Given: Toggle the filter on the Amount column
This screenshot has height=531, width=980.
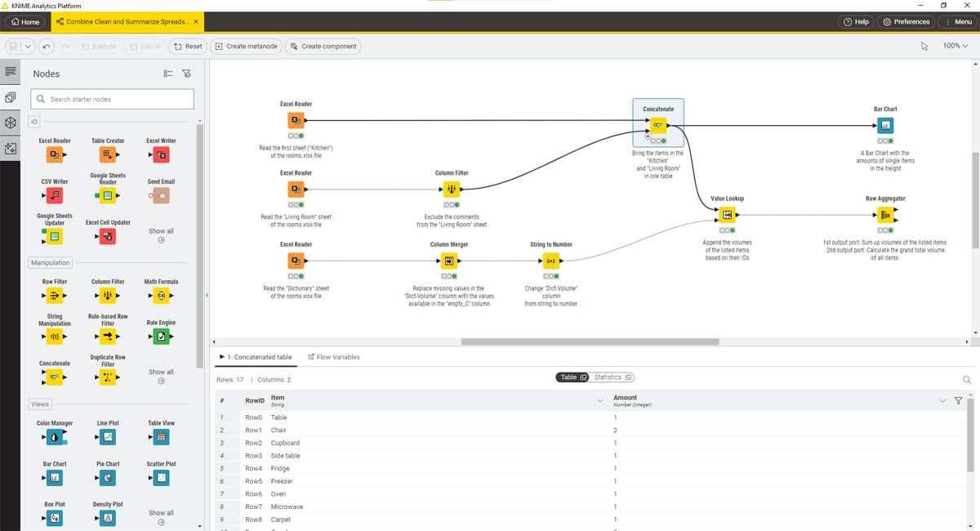Looking at the screenshot, I should pos(958,400).
